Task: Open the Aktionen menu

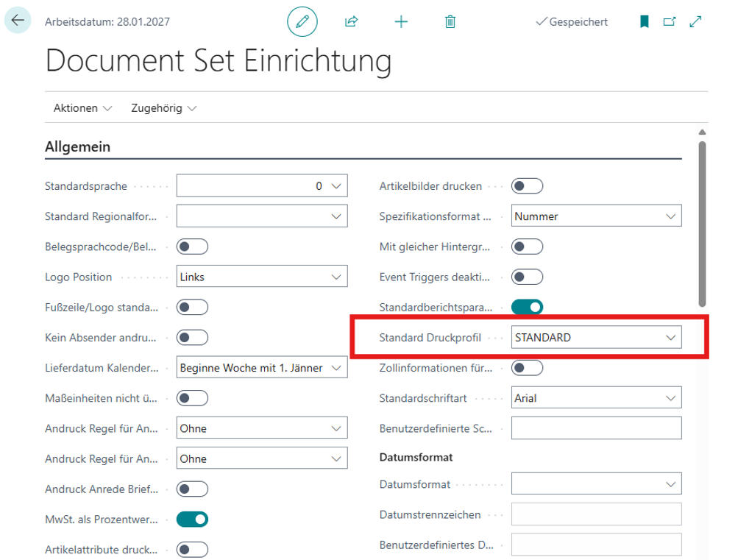Action: coord(82,108)
